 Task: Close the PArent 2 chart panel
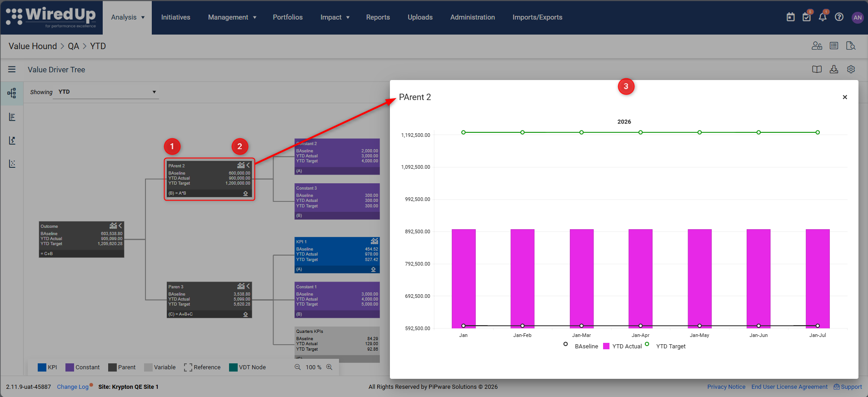tap(845, 97)
